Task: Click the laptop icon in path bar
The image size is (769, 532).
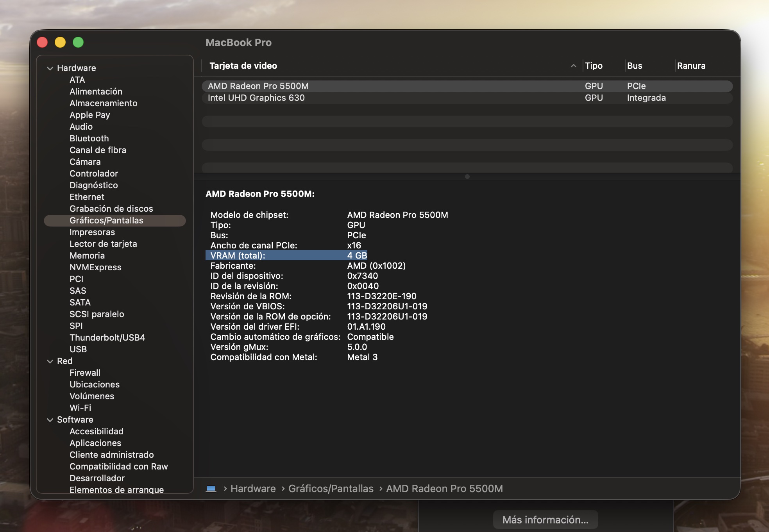Action: click(x=211, y=489)
